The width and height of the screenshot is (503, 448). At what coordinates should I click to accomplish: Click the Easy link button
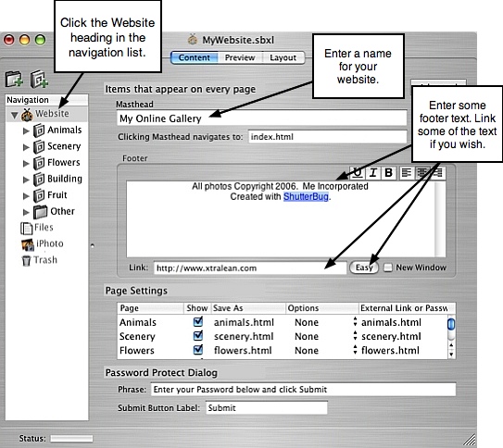(364, 268)
